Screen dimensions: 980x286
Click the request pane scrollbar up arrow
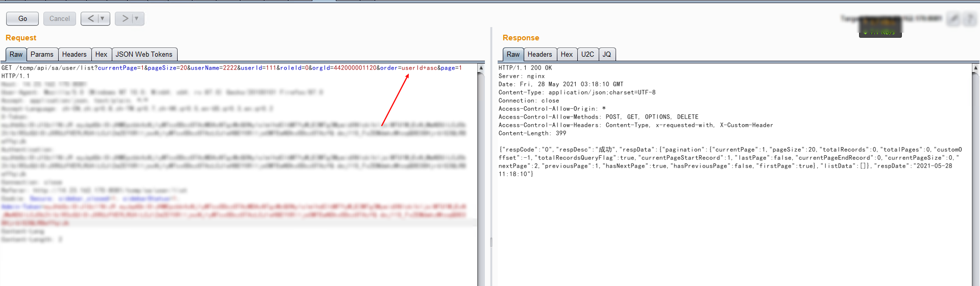point(481,68)
